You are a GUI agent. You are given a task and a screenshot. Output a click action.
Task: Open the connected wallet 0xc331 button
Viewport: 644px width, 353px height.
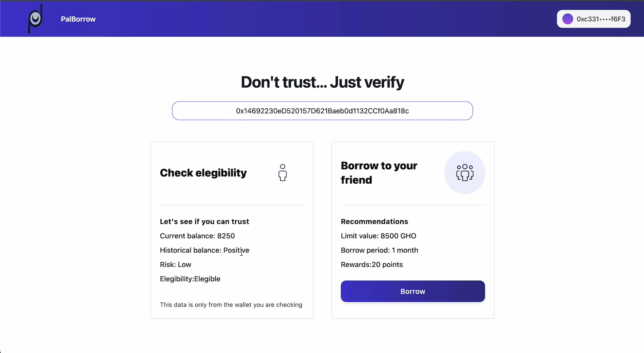click(x=593, y=19)
